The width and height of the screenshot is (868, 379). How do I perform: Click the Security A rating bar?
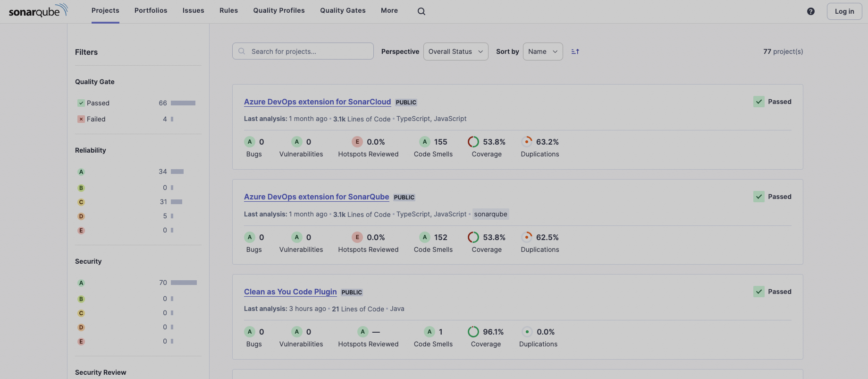pyautogui.click(x=184, y=283)
